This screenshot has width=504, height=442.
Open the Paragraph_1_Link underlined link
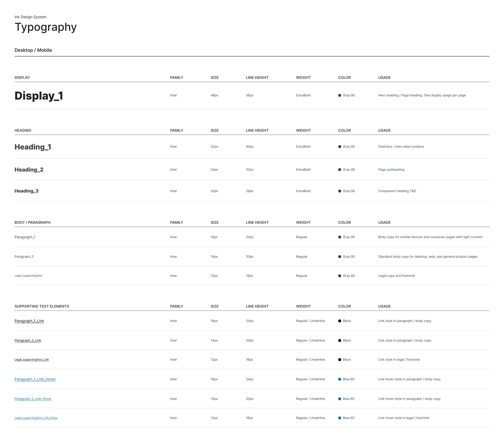point(29,321)
